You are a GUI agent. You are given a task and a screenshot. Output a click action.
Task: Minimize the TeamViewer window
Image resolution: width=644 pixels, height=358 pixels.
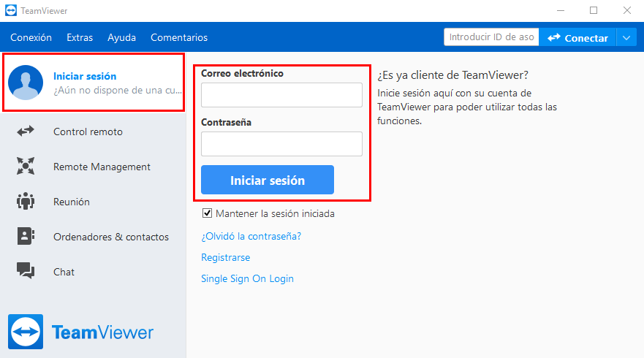(x=561, y=10)
